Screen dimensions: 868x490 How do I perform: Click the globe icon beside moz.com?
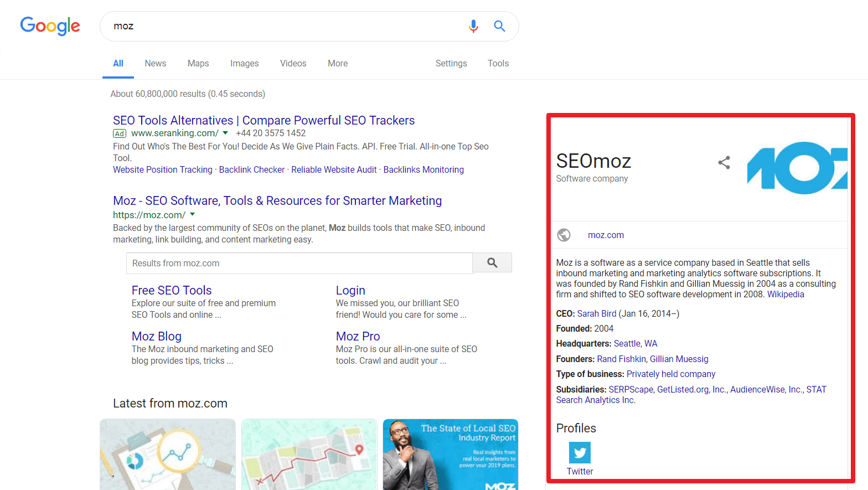564,235
